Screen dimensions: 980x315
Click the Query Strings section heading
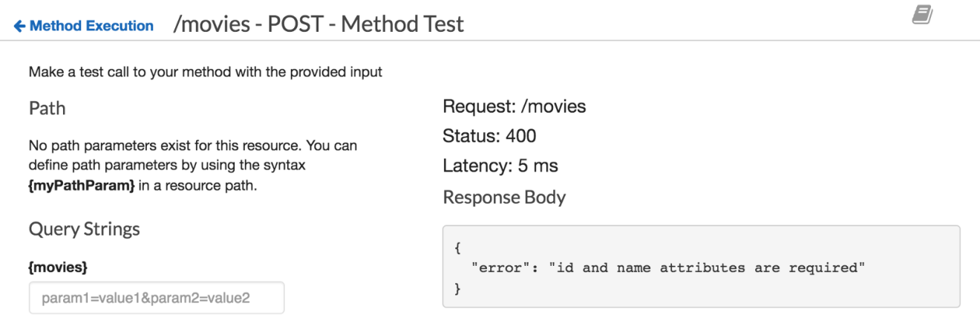click(x=84, y=229)
